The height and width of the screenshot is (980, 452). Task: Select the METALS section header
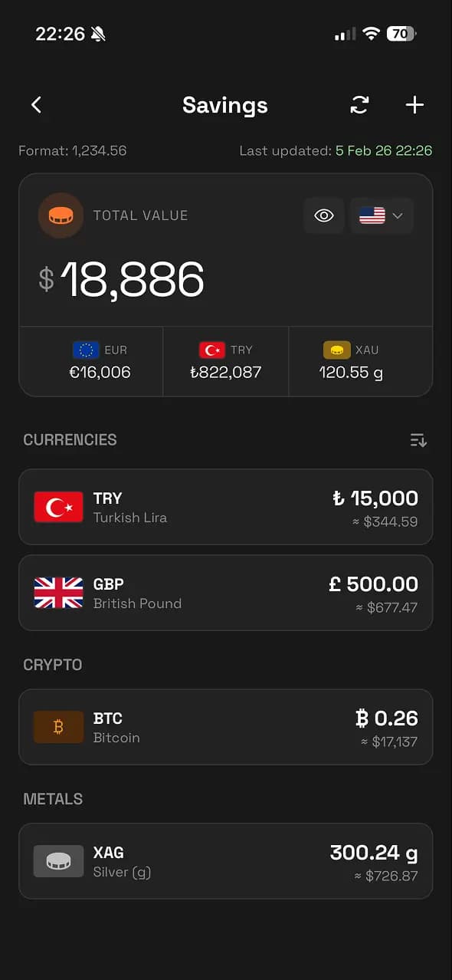(52, 798)
